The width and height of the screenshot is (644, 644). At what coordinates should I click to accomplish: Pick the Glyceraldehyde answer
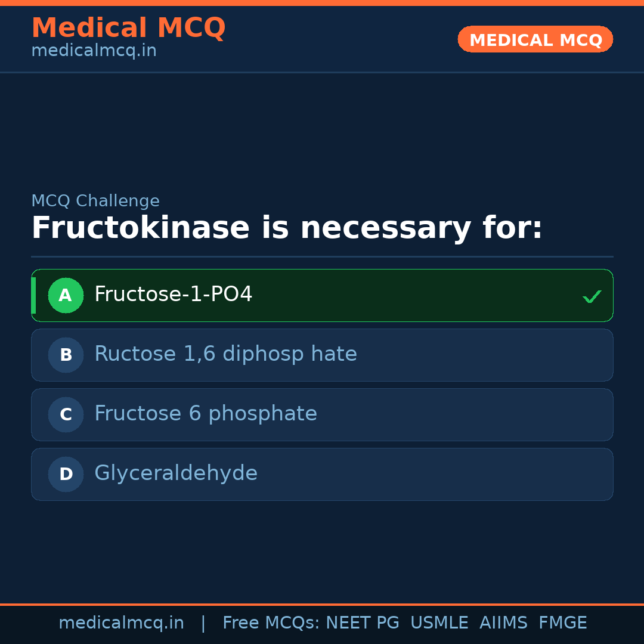[x=175, y=473]
